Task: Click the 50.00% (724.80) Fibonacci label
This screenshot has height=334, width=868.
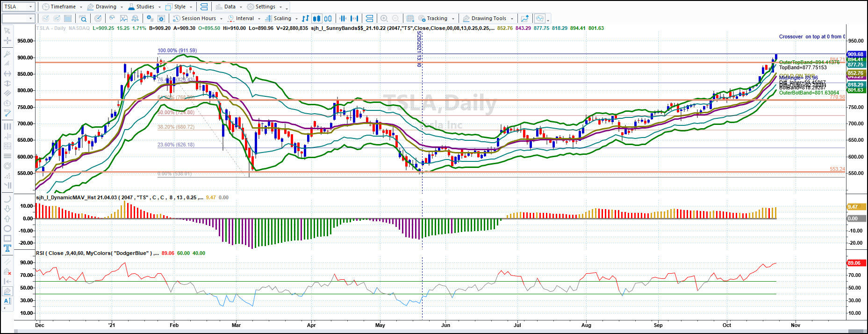Action: point(176,112)
